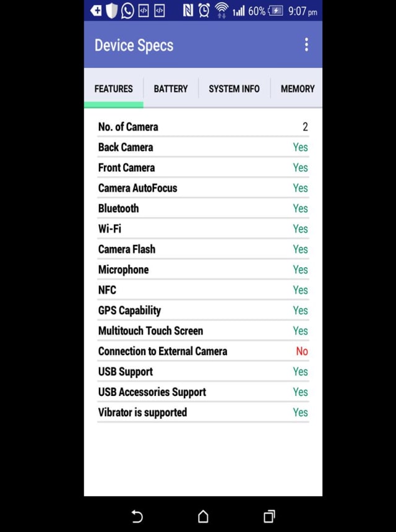Tap the clock showing 9:07 pm

tap(303, 11)
